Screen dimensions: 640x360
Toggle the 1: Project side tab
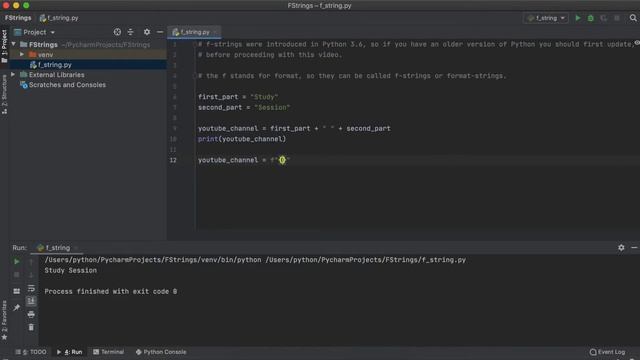coord(4,46)
